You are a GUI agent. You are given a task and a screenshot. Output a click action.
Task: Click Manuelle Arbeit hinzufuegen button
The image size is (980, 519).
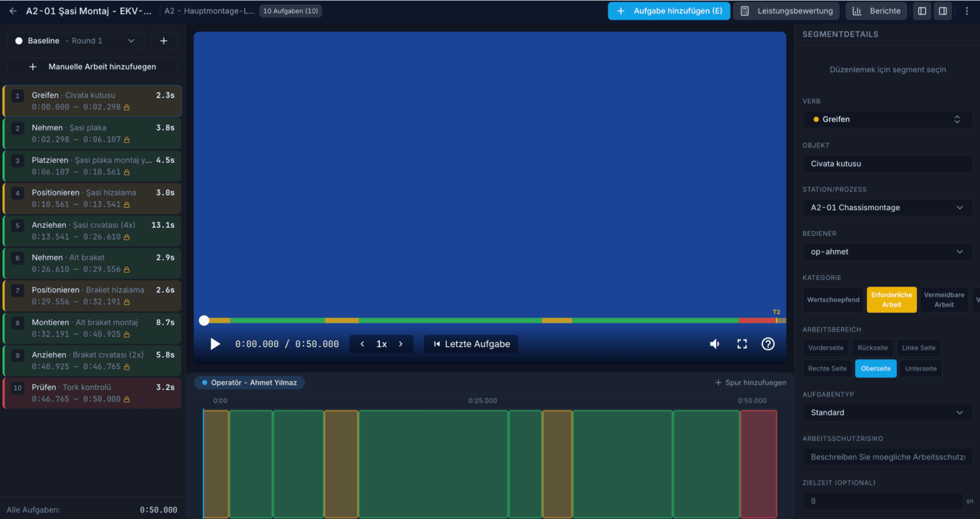[92, 67]
